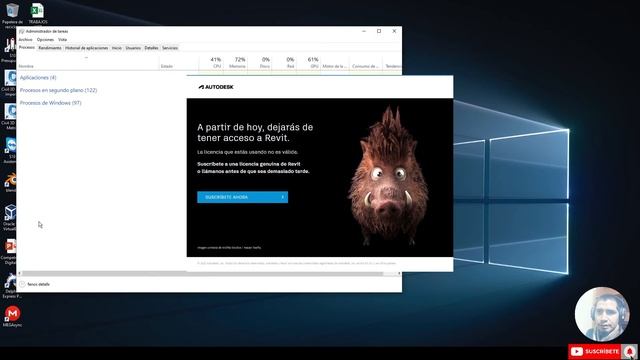Open the Vista menu in Task Manager
The width and height of the screenshot is (640, 360).
(62, 40)
